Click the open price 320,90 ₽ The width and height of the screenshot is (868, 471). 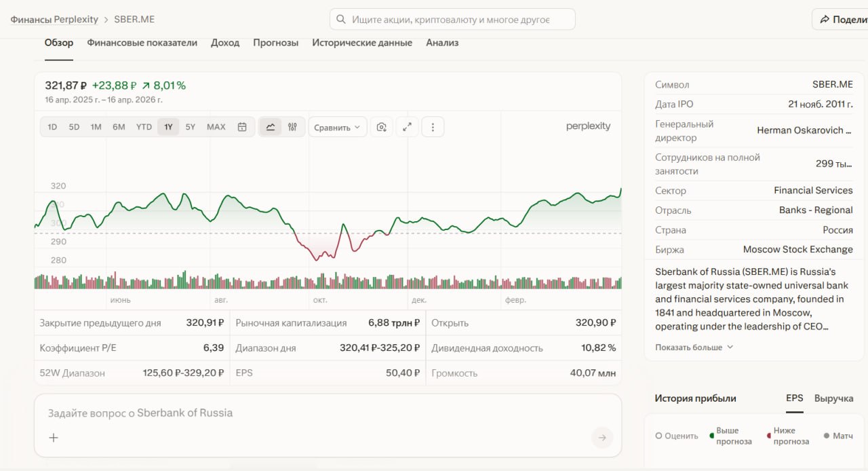click(596, 323)
